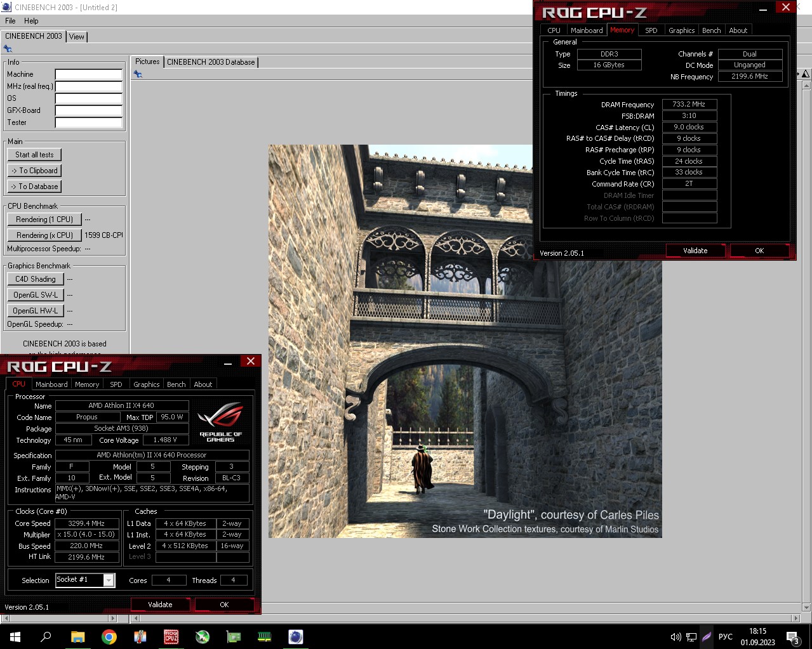Viewport: 812px width, 649px height.
Task: Open the volume control in the system tray
Action: click(676, 637)
